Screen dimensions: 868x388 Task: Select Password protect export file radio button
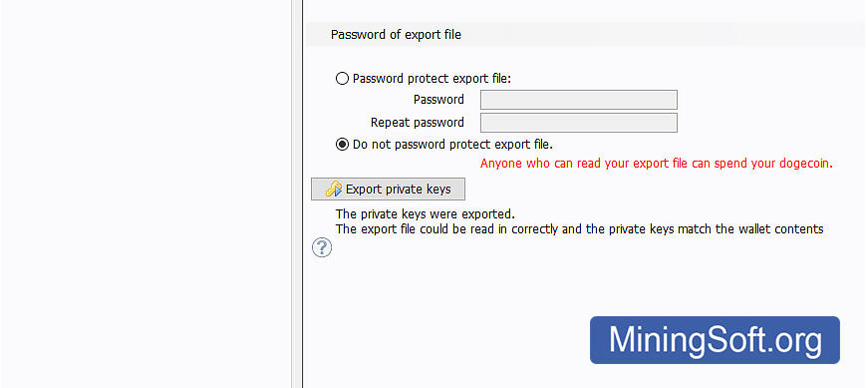click(x=342, y=78)
